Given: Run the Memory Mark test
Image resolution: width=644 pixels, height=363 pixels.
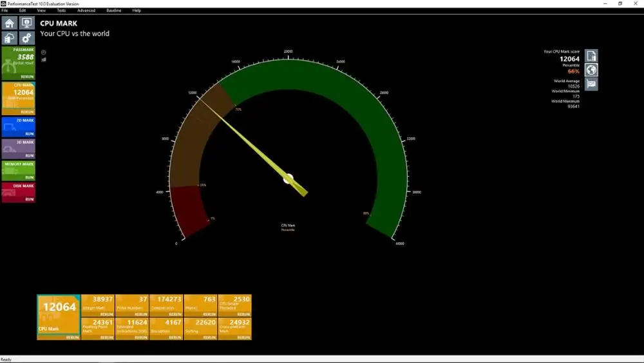Looking at the screenshot, I should [x=29, y=177].
